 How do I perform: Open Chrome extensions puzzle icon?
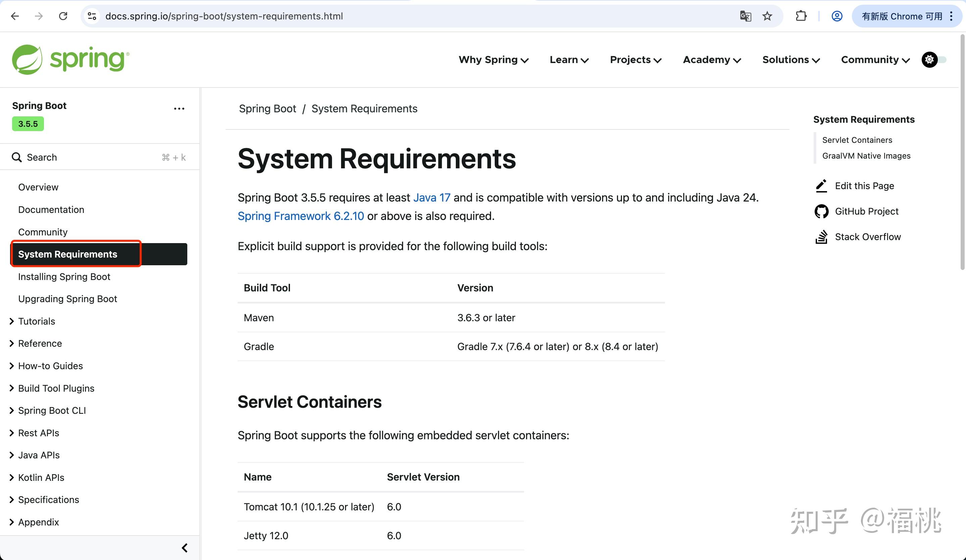click(801, 16)
